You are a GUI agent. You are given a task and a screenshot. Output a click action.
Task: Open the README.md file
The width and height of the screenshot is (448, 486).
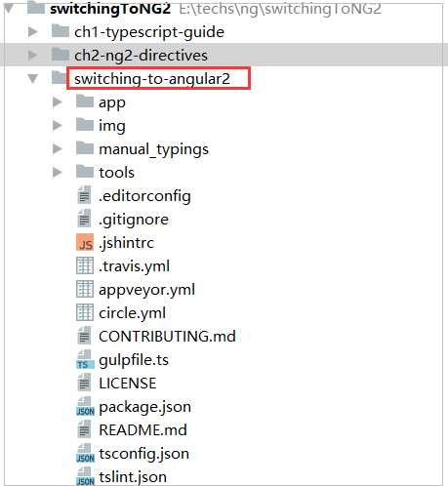143,430
